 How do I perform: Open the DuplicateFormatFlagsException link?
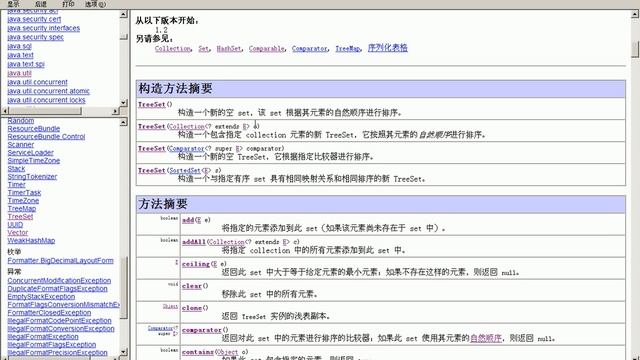coord(58,289)
